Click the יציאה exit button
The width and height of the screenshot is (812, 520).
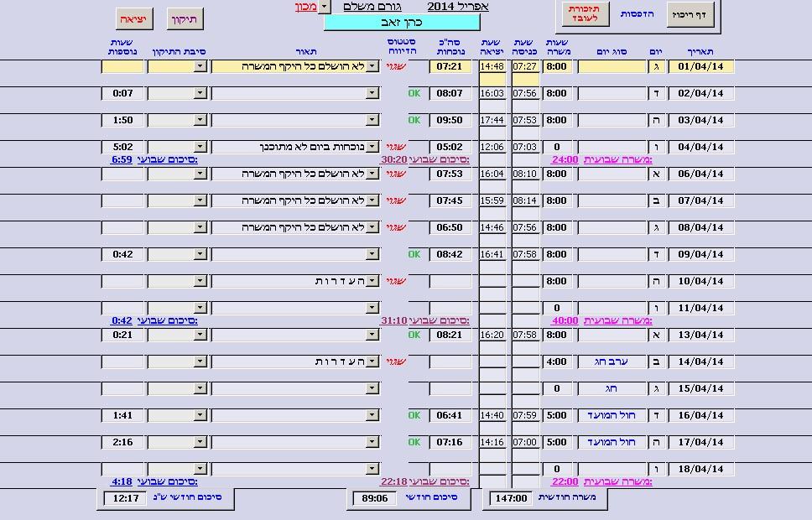coord(134,18)
